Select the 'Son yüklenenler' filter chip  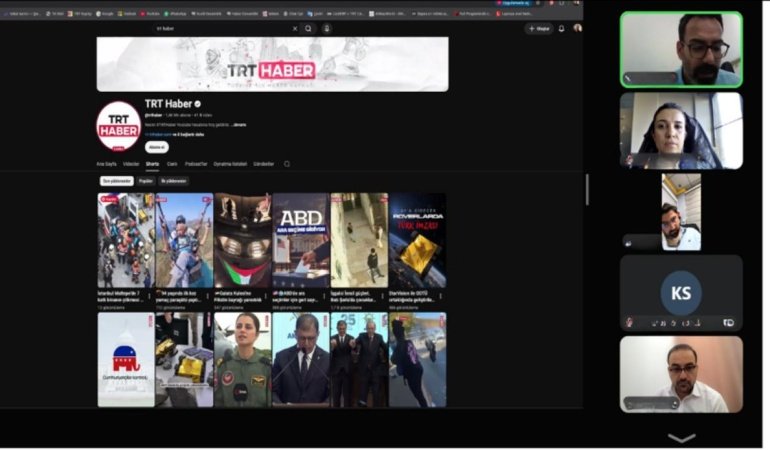pyautogui.click(x=117, y=181)
